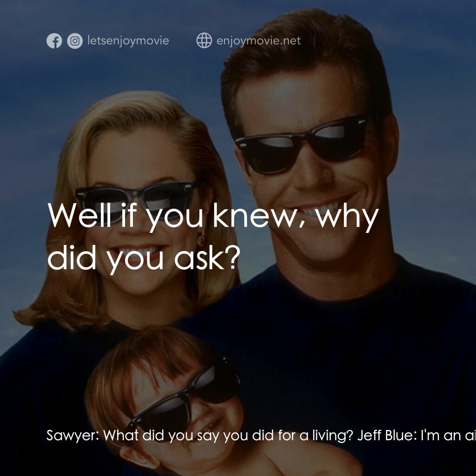Open the enjoymovie.net website link
476x476 pixels.
click(258, 41)
